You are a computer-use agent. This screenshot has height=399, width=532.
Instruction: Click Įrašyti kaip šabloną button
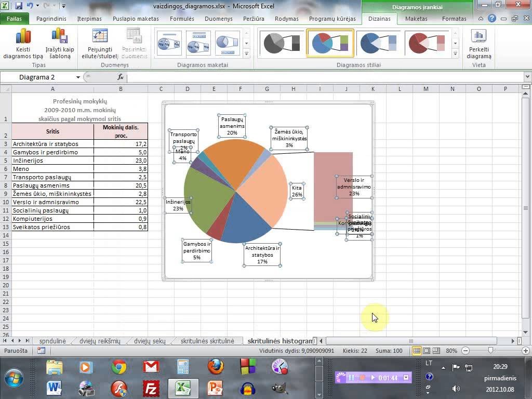[60, 44]
